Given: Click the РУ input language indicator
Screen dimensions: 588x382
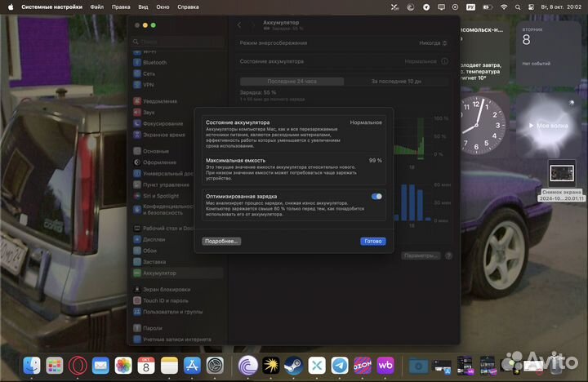Looking at the screenshot, I should coord(470,7).
